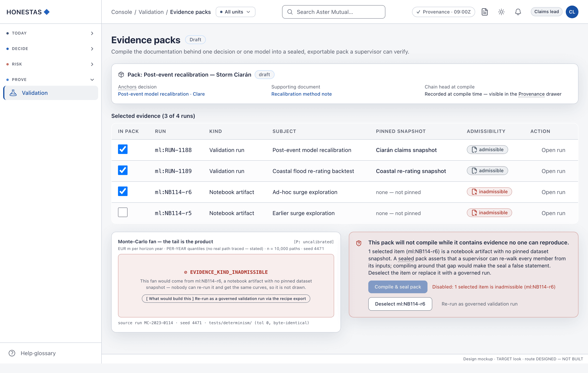Expand the RISK section chevron
Viewport: 588px width, 373px height.
(x=92, y=64)
